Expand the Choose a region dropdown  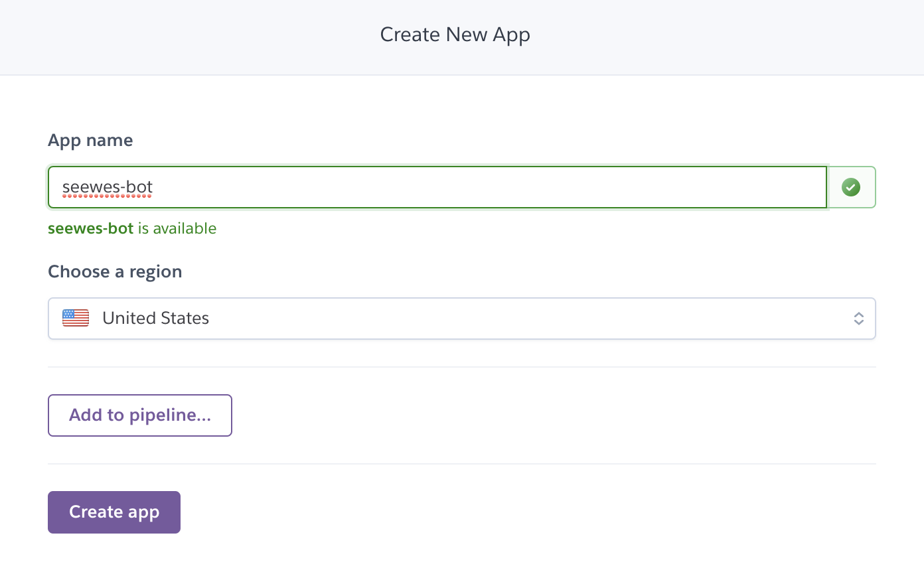pos(462,319)
